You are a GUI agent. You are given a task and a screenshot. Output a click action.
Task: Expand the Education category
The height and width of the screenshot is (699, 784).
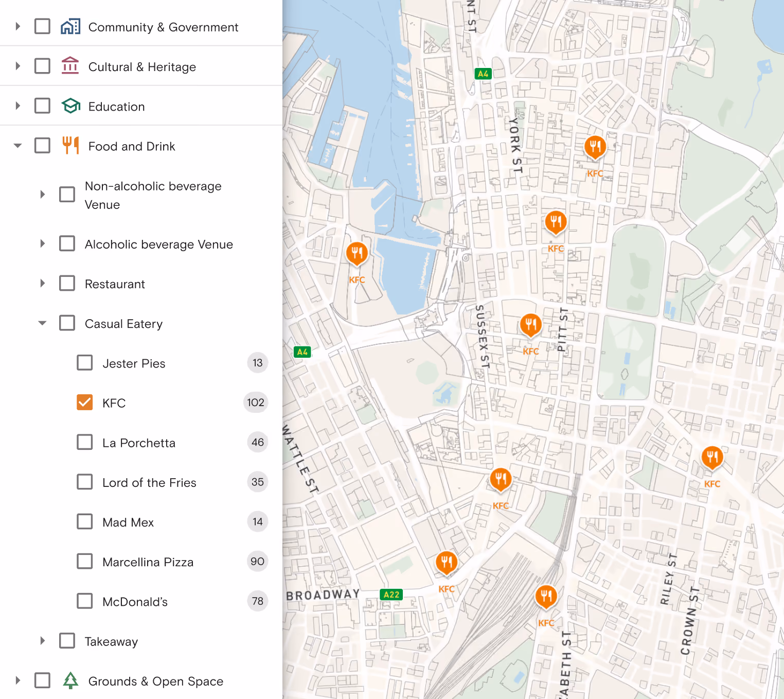[x=18, y=106]
